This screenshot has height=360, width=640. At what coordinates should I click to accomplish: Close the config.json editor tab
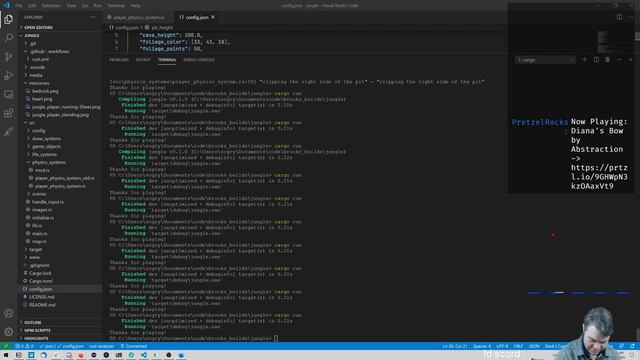[213, 17]
